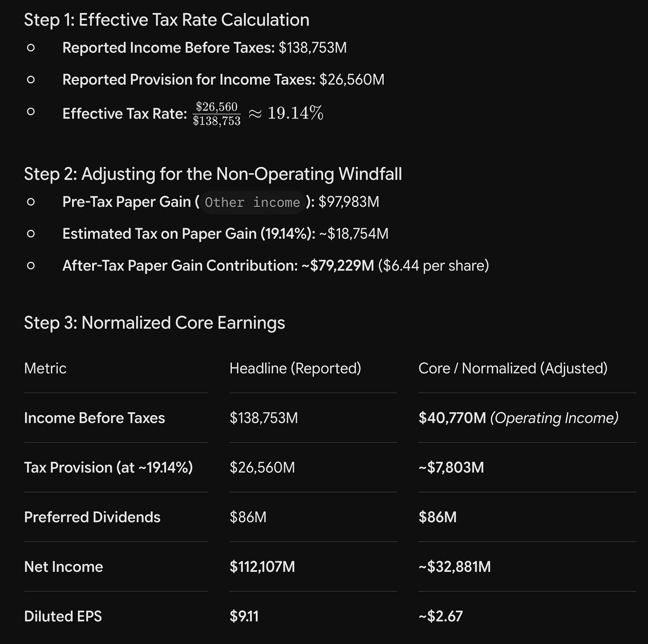Click the $9.11 reported Diluted EPS cell
The height and width of the screenshot is (644, 648).
(x=244, y=616)
